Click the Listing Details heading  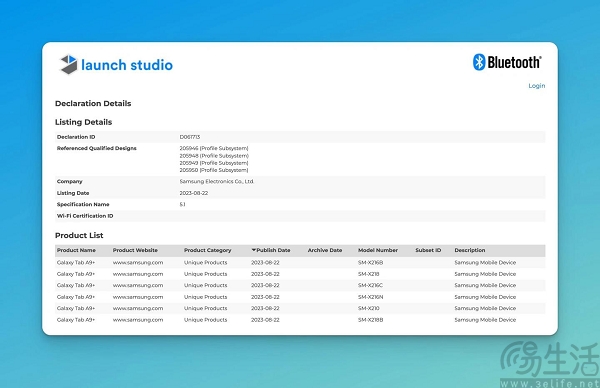pyautogui.click(x=83, y=122)
